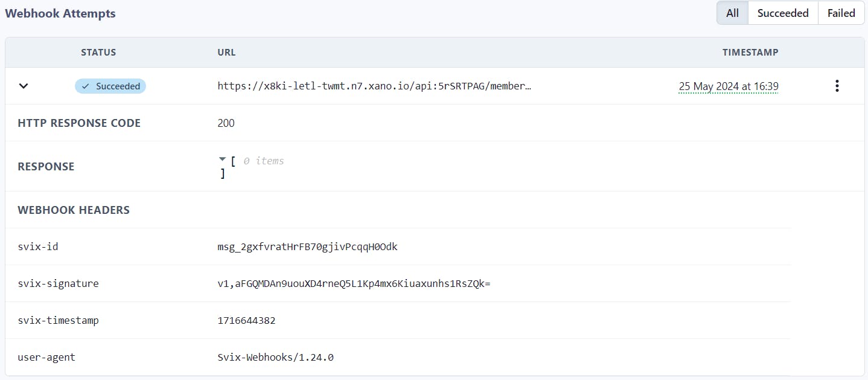Screen dimensions: 868x380
Task: Click the checkmark icon in the status badge
Action: coord(86,86)
